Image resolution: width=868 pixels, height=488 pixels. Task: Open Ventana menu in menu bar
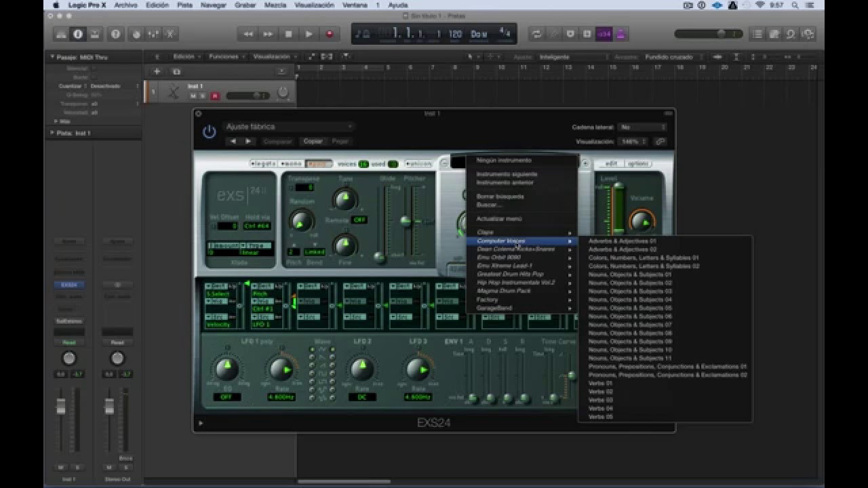[x=355, y=5]
